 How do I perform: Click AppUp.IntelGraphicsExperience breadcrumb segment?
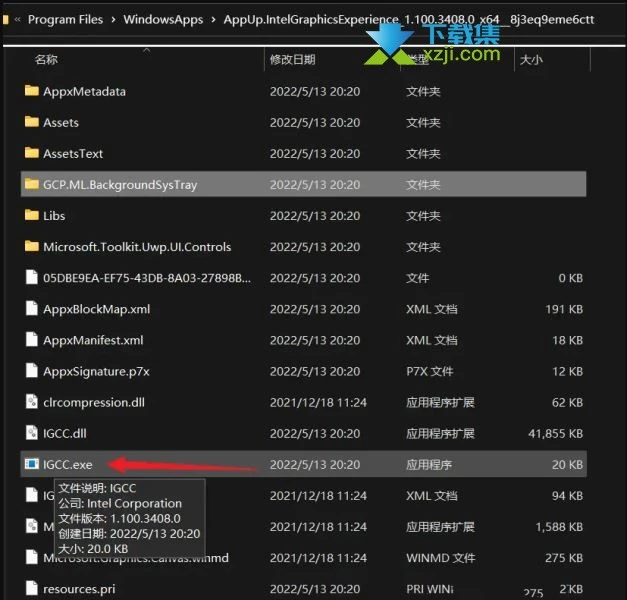(x=409, y=19)
